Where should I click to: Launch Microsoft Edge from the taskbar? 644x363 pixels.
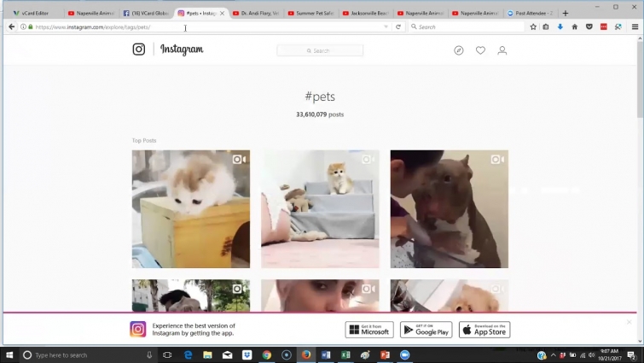pos(189,354)
